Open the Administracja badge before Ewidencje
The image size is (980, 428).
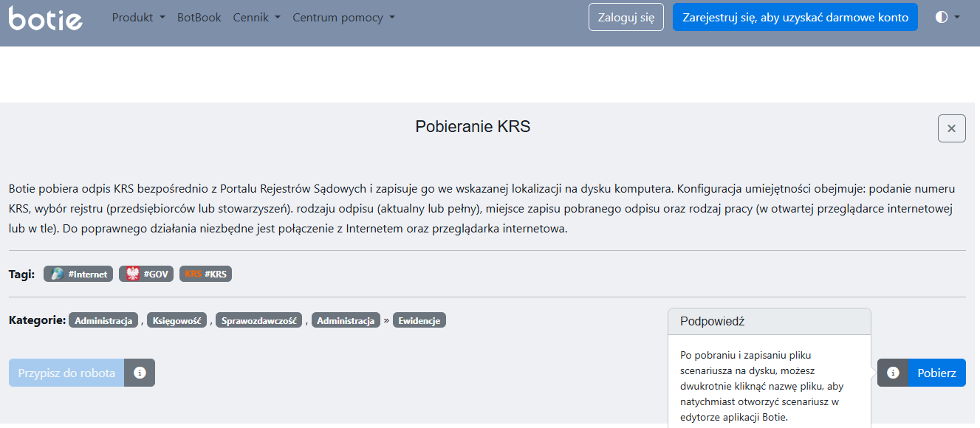pyautogui.click(x=346, y=321)
